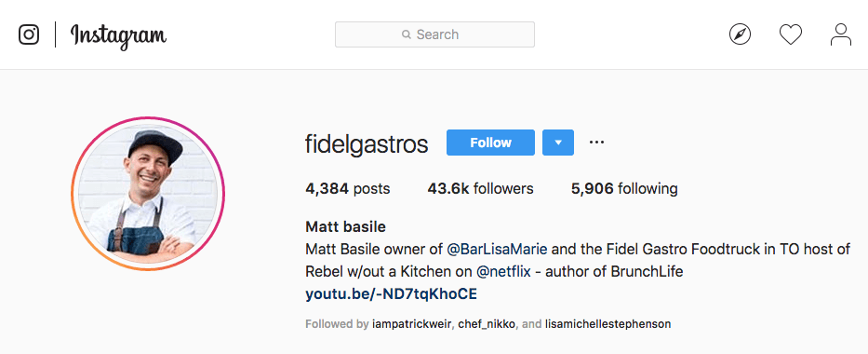Open the 5,906 following list
Screen dimensions: 868x354
[x=624, y=189]
